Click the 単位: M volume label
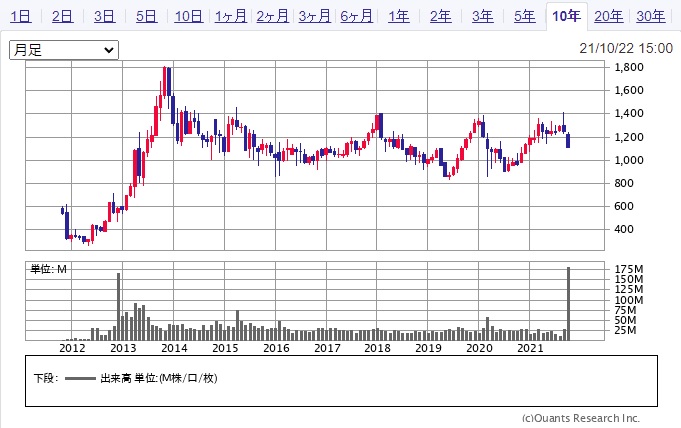The height and width of the screenshot is (428, 681). click(49, 269)
